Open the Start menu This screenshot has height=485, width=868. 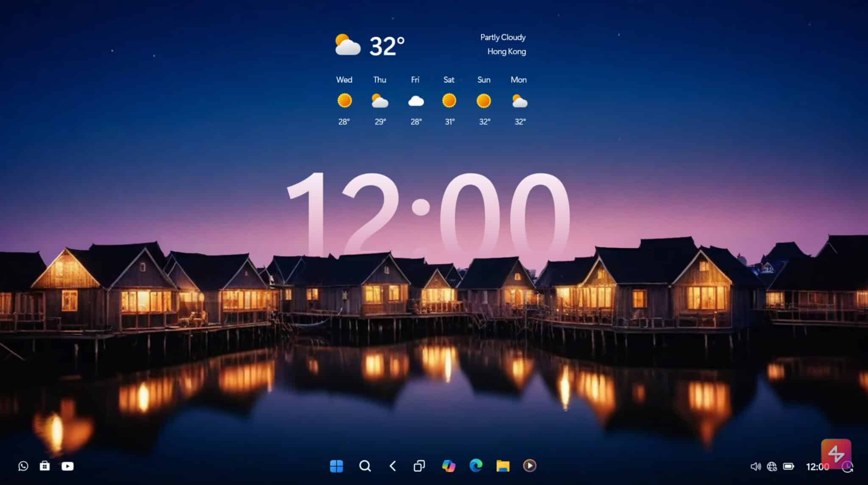[337, 466]
